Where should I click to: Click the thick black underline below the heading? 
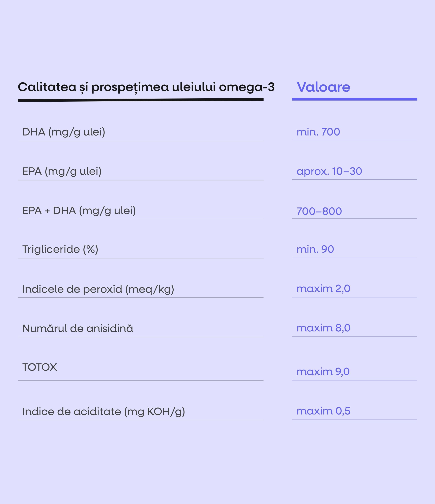(140, 100)
